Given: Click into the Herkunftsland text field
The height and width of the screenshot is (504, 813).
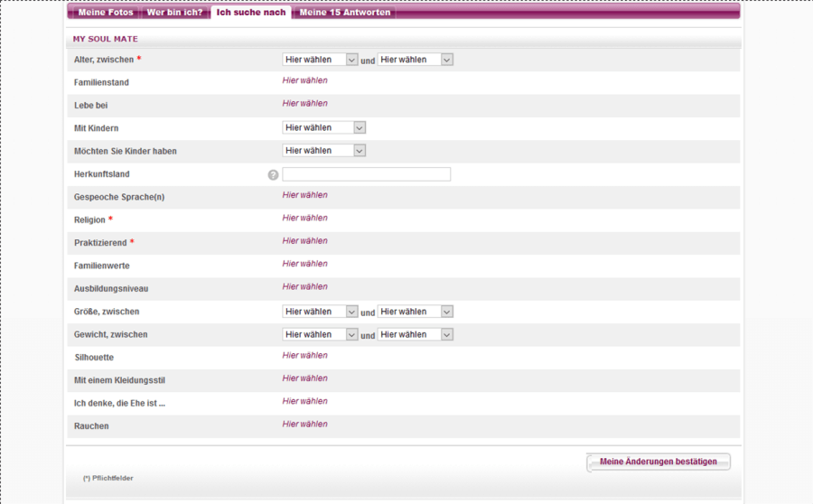Looking at the screenshot, I should click(x=367, y=174).
